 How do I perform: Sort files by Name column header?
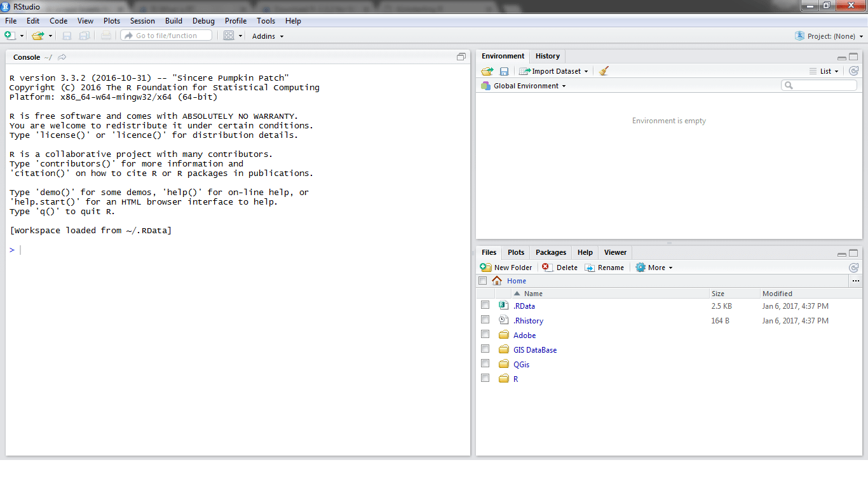(x=610, y=294)
